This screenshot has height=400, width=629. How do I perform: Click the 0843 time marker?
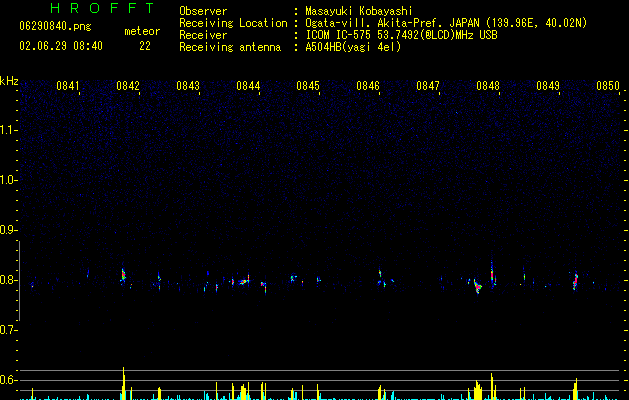[188, 86]
